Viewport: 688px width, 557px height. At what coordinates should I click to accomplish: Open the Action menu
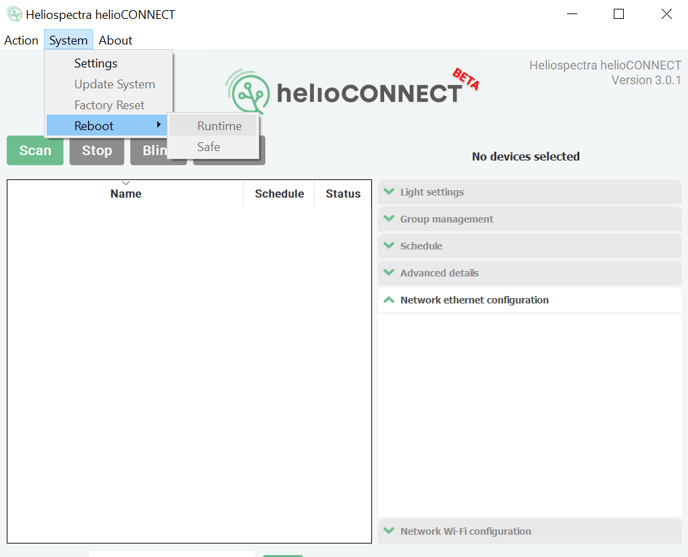click(21, 40)
